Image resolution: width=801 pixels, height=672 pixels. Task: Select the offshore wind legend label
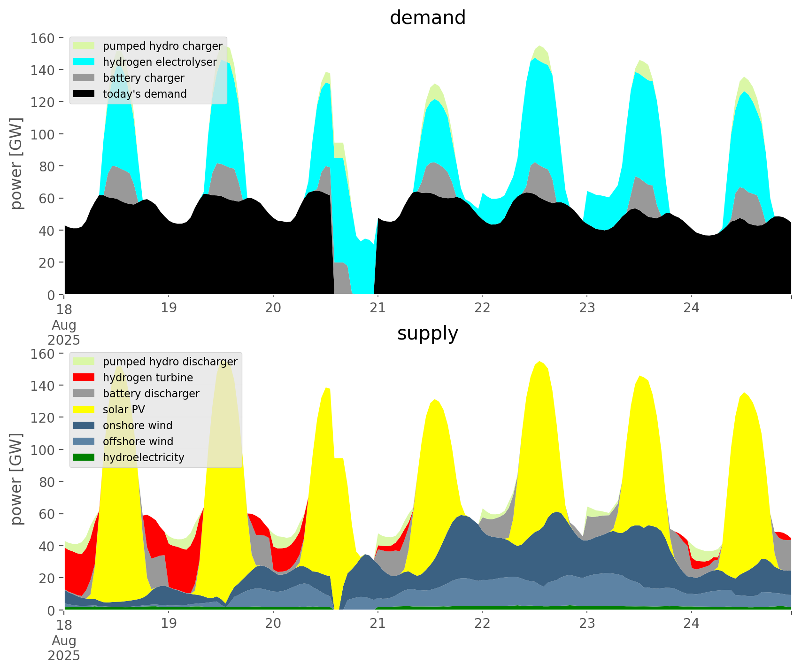click(138, 441)
